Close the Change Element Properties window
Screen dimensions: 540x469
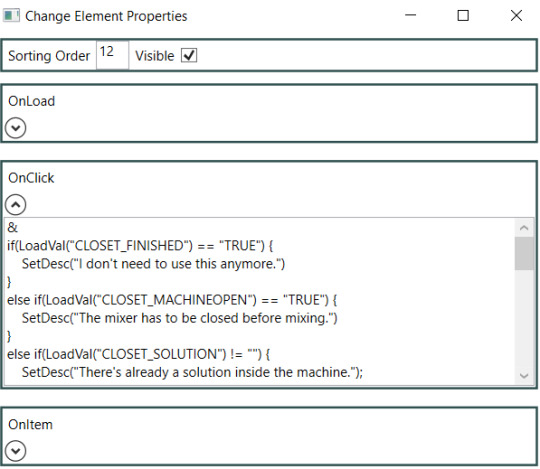pos(516,15)
